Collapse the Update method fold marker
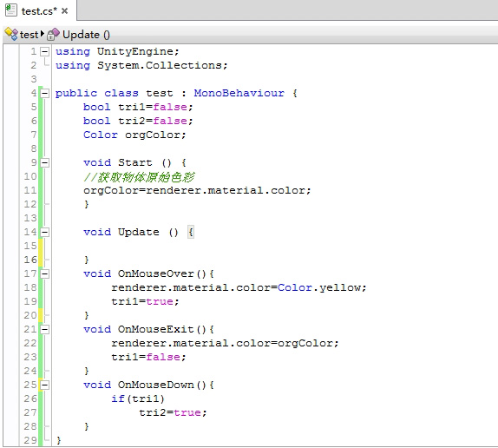Viewport: 498px width, 448px height. [45, 233]
